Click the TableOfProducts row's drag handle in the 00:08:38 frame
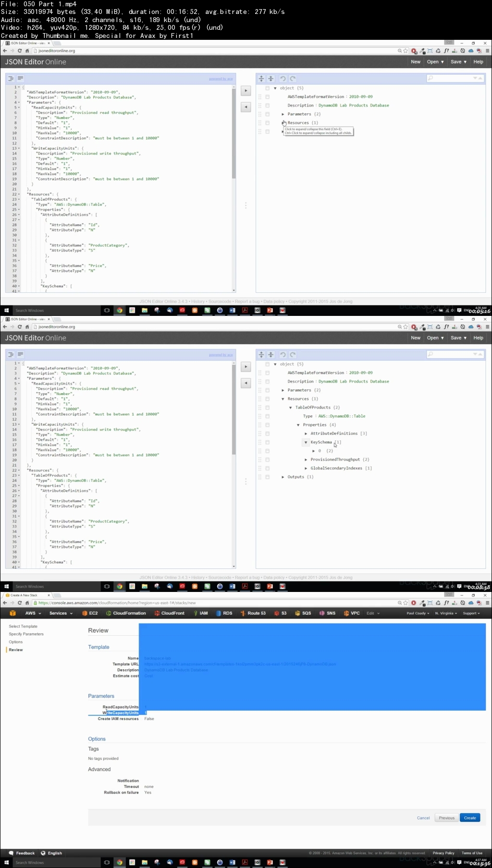The image size is (492, 868). tap(260, 408)
